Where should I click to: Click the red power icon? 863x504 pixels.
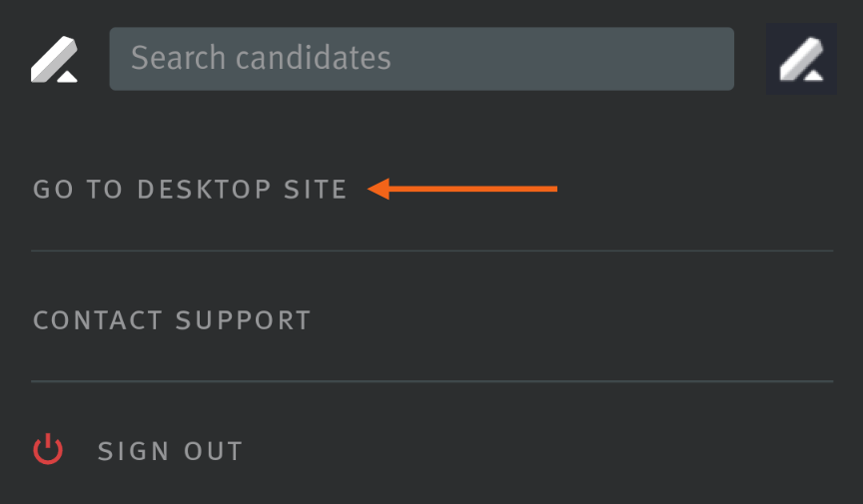click(48, 449)
